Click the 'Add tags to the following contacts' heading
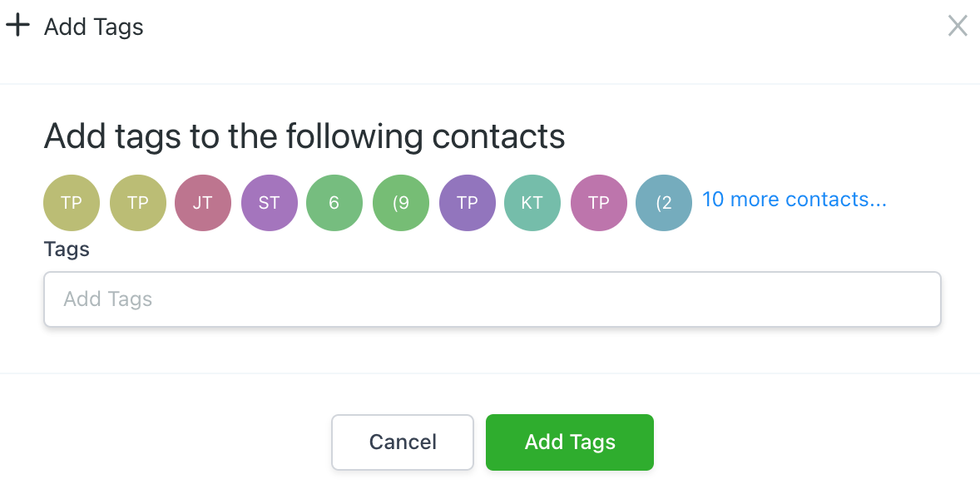 click(304, 136)
